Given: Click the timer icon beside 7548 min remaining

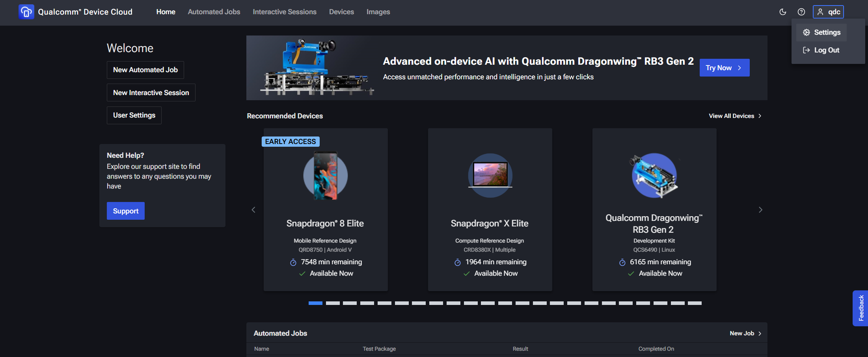Looking at the screenshot, I should pyautogui.click(x=293, y=262).
